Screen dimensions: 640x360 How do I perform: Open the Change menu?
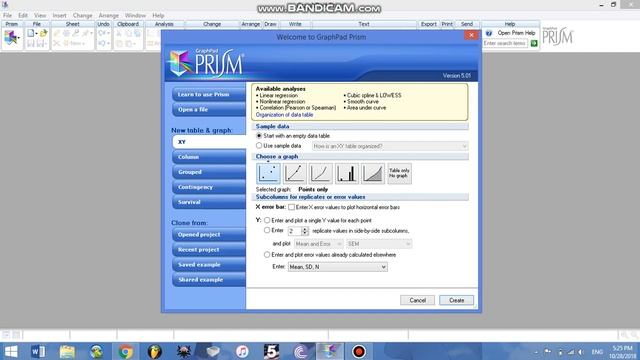click(x=82, y=16)
